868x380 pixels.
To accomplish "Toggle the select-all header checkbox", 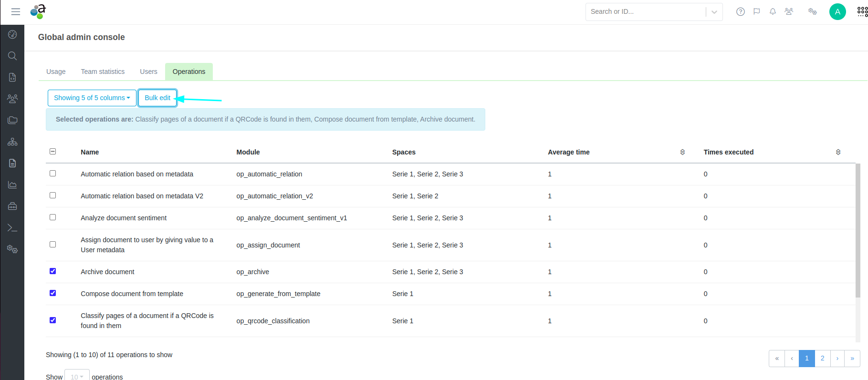I will (53, 152).
